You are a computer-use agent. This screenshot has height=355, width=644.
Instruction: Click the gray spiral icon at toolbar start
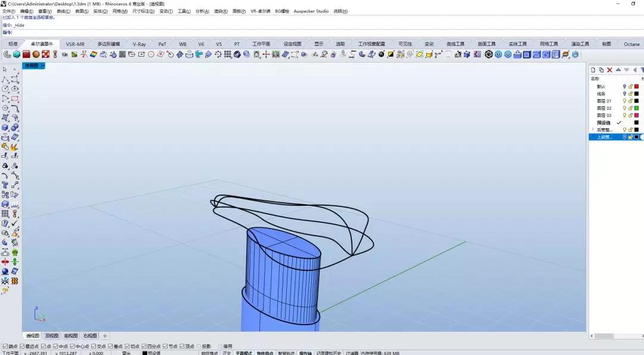click(x=7, y=54)
